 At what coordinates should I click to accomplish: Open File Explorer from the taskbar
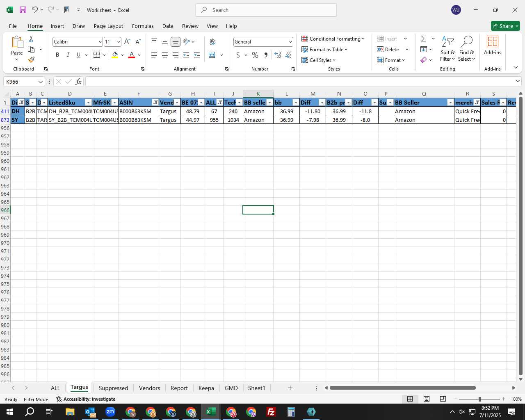[x=70, y=412]
